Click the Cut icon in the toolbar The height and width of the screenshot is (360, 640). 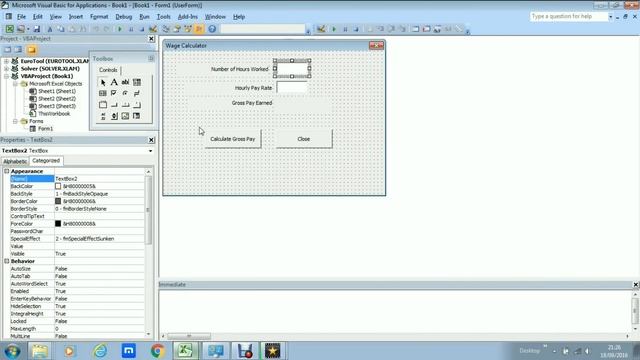click(x=50, y=29)
